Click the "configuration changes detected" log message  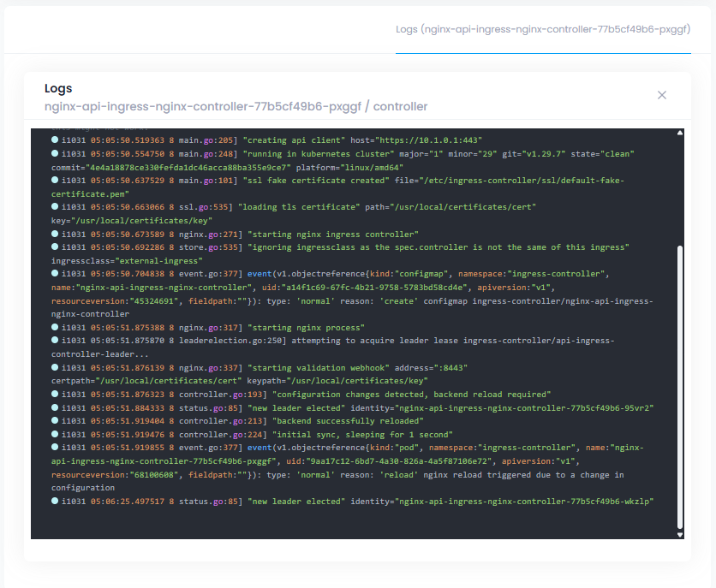click(410, 395)
